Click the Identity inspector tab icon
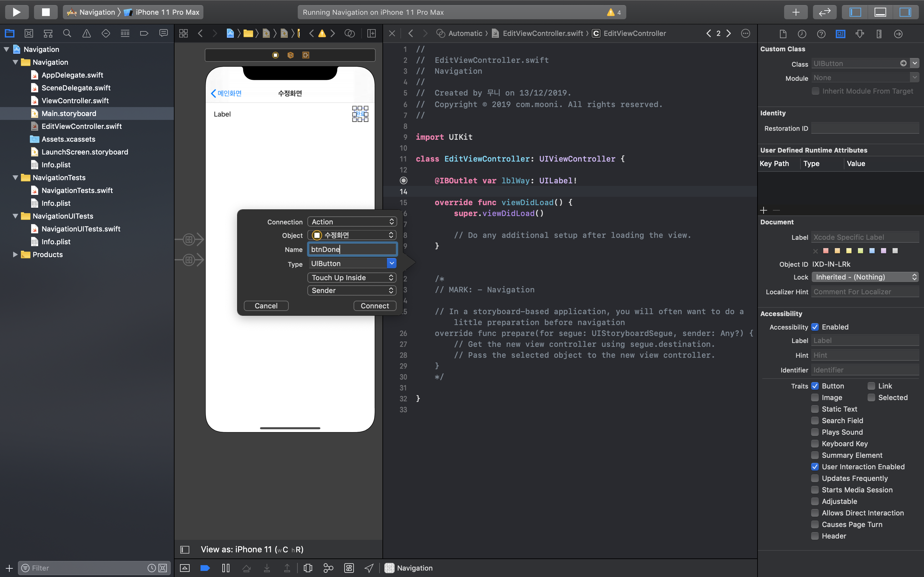Screen dimensions: 924x577 840,34
